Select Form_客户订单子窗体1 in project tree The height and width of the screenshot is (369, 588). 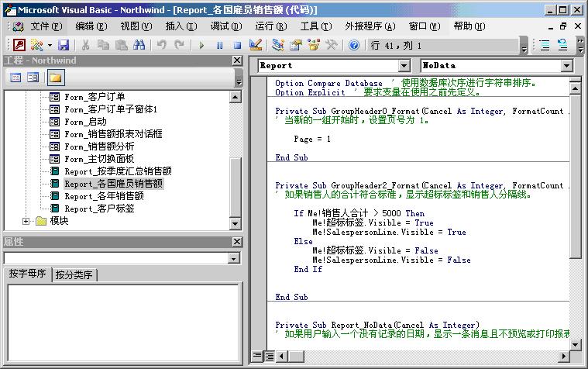coord(111,109)
